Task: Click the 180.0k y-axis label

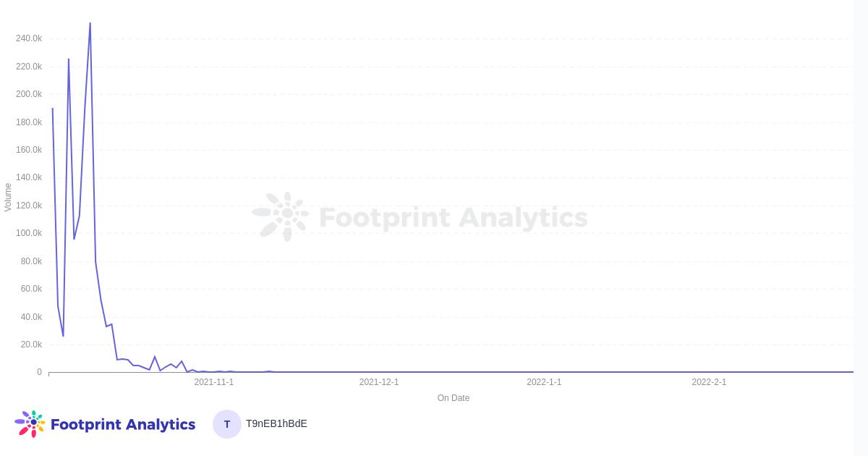Action: [29, 122]
